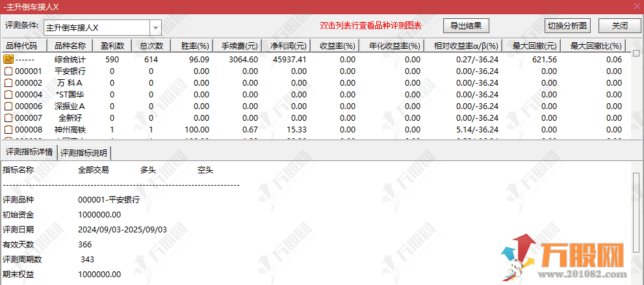Click the 空头 column heading
The height and width of the screenshot is (285, 644).
coord(205,170)
